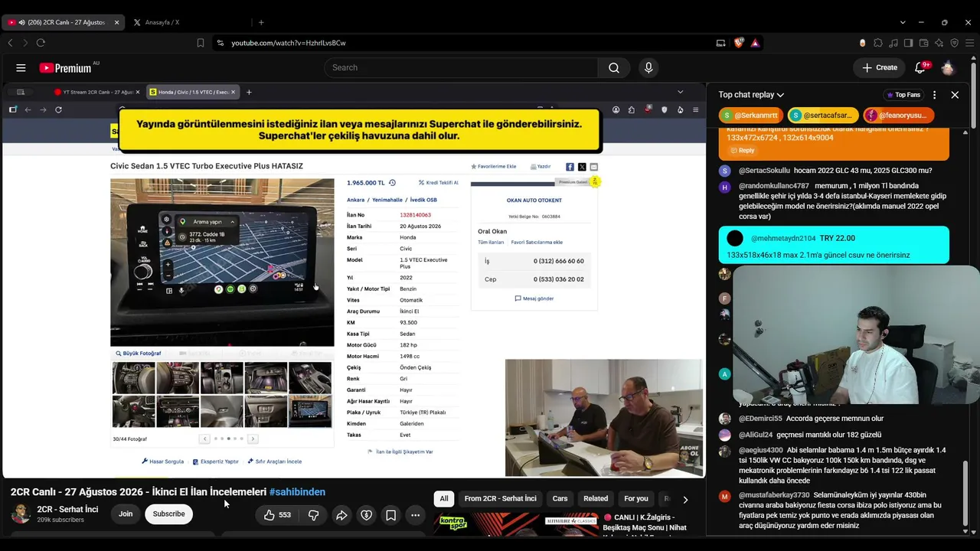Reply to the orange Superchat message

741,151
